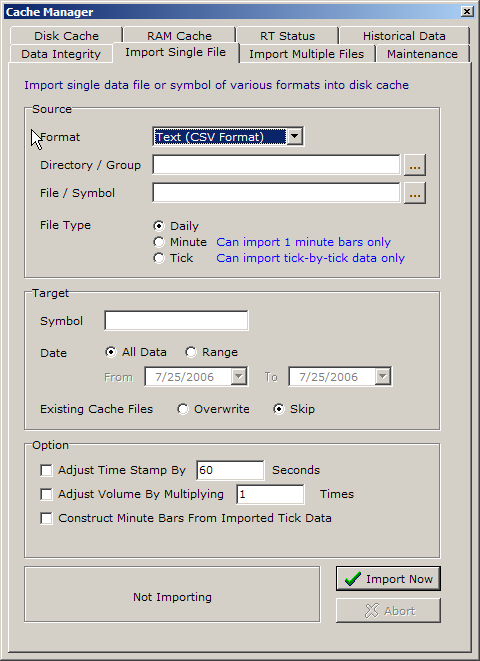Go to the Maintenance tab

pos(422,54)
